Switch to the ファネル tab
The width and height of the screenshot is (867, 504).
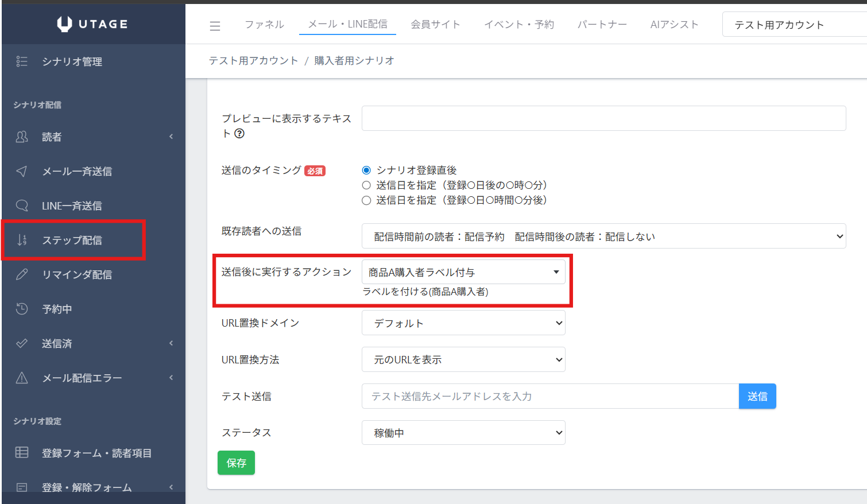pos(264,24)
